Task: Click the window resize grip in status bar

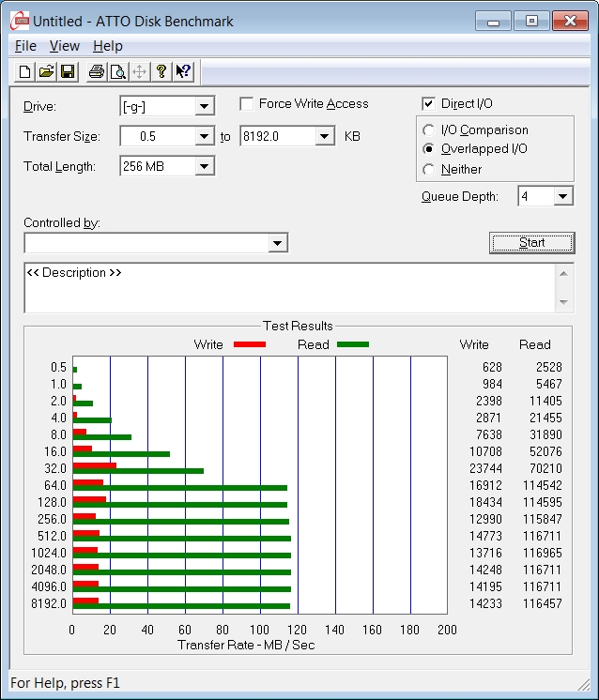Action: click(x=584, y=684)
